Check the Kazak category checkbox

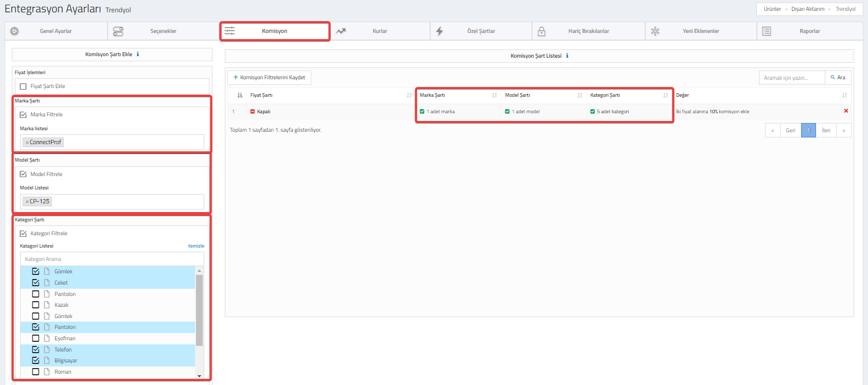pos(36,305)
